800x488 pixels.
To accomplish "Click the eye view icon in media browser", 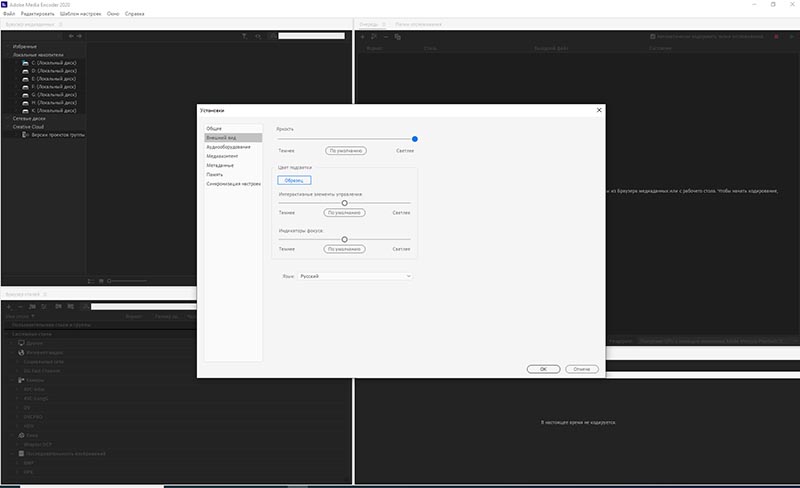I will click(258, 36).
